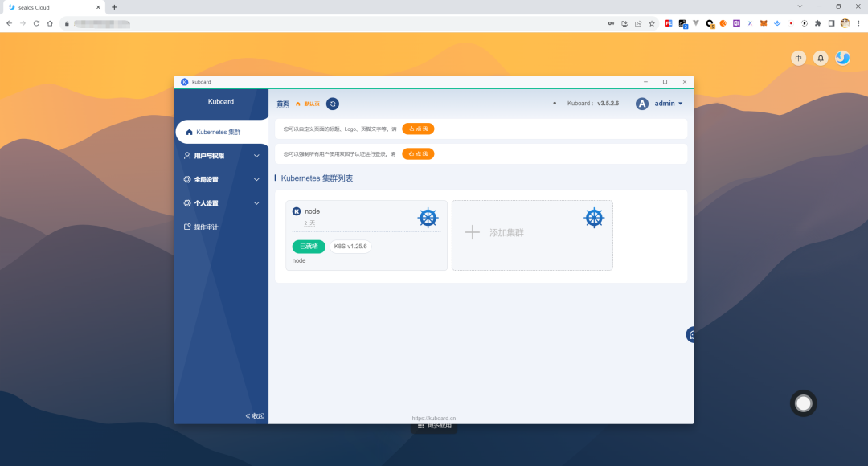Open the 用户与权限 menu item

[222, 156]
